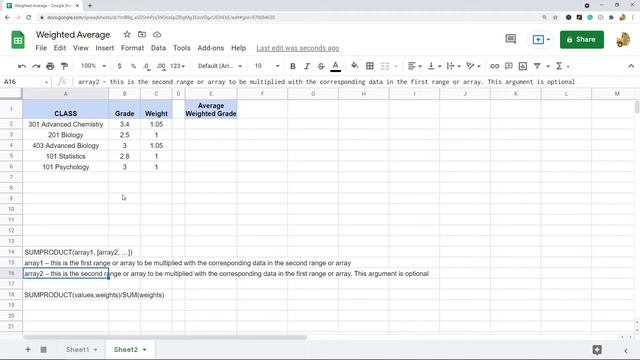
Task: Toggle bold formatting
Action: point(293,66)
